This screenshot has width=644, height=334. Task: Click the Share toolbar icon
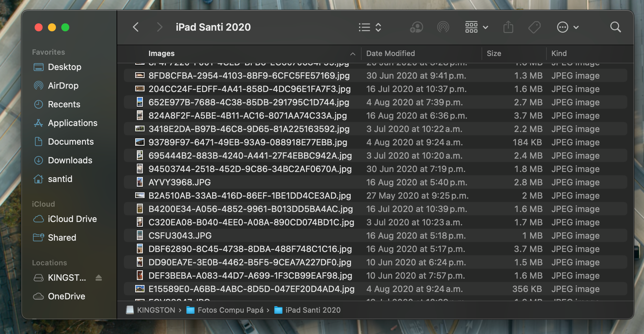tap(508, 27)
